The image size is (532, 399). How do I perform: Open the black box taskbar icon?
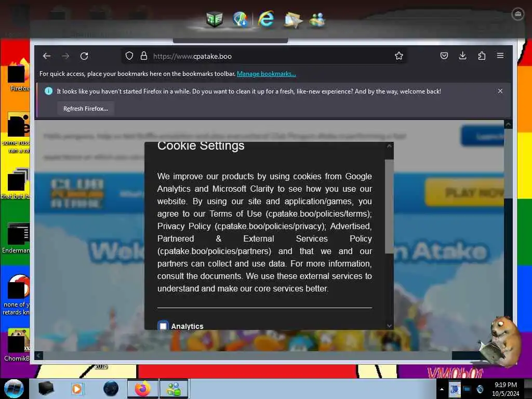pos(46,389)
